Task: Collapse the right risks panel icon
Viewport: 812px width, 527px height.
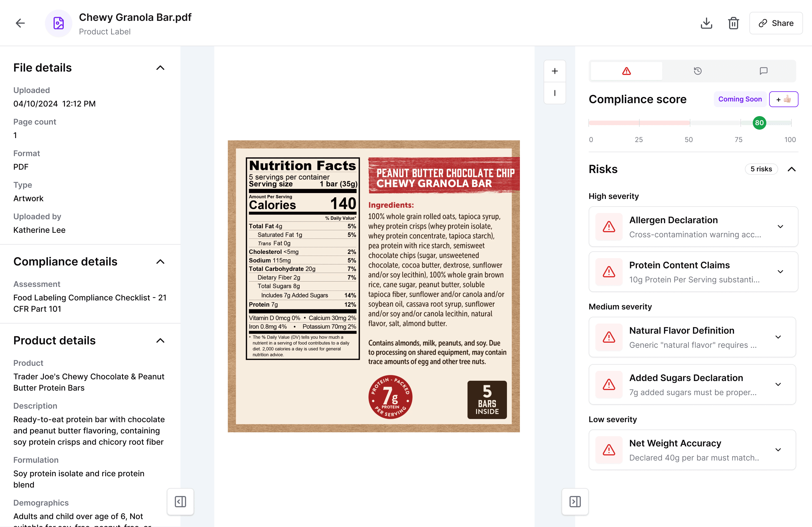Action: pyautogui.click(x=575, y=501)
